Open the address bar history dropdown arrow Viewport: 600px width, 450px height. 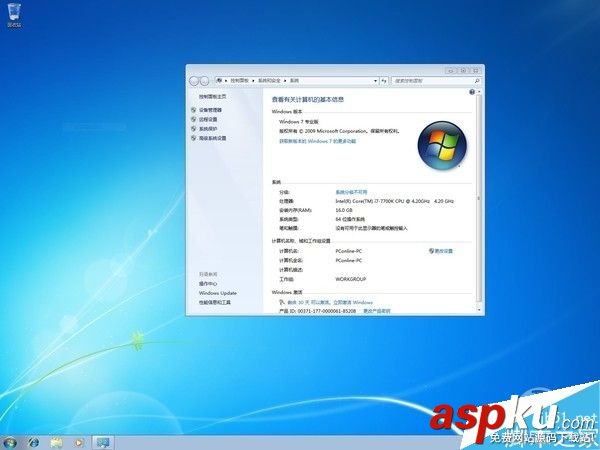click(x=375, y=81)
